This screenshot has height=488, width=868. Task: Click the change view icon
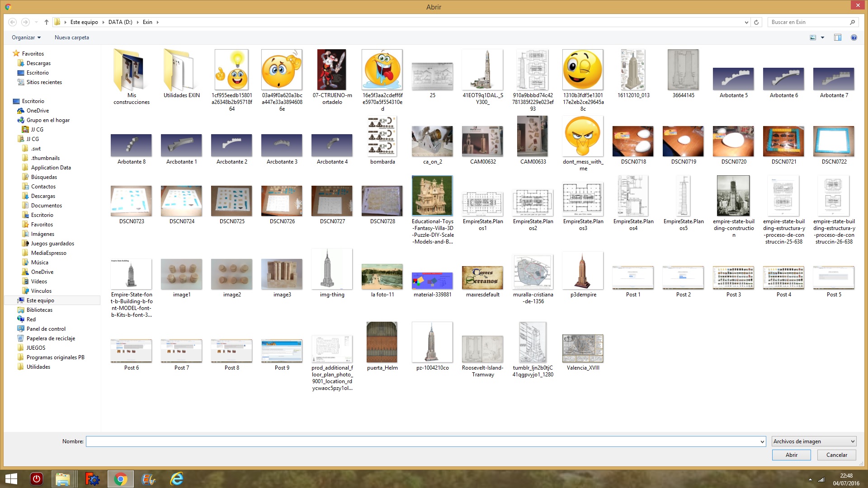pos(813,38)
